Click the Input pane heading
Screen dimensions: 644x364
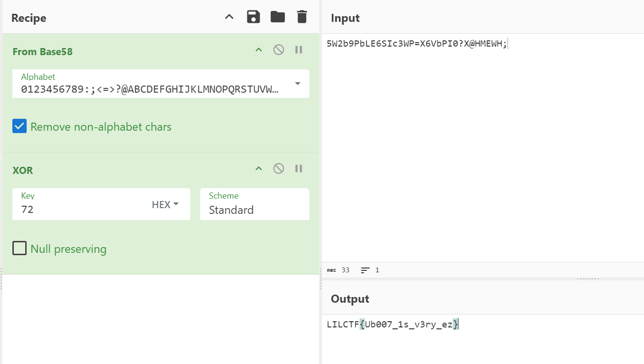point(345,18)
